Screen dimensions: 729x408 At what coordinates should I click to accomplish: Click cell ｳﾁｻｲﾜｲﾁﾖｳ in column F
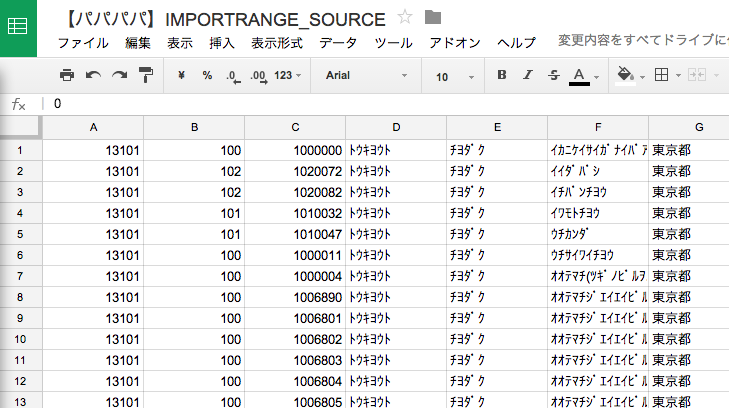click(x=598, y=255)
